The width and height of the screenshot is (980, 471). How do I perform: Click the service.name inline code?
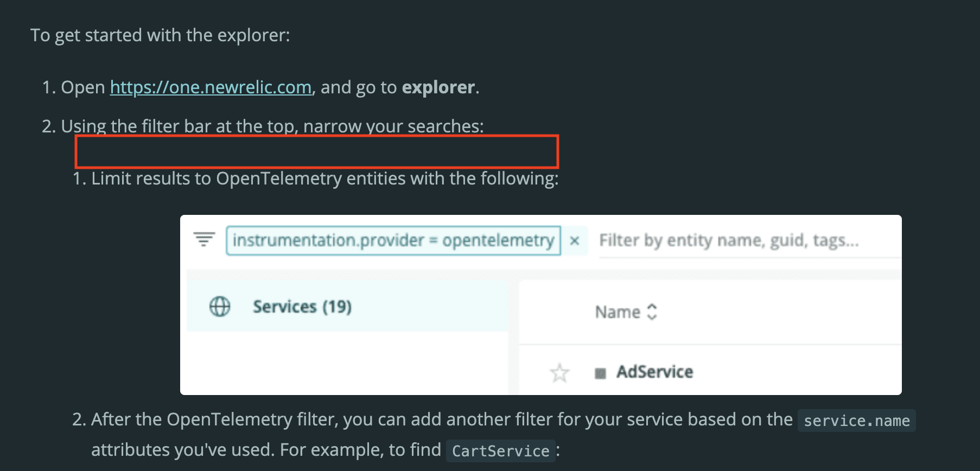tap(856, 421)
